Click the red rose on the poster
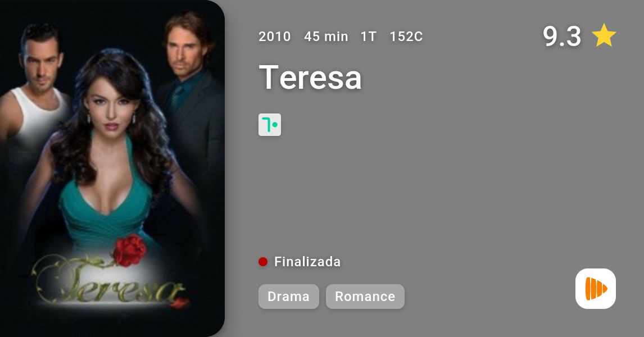Viewport: 644px width, 337px height. (129, 250)
